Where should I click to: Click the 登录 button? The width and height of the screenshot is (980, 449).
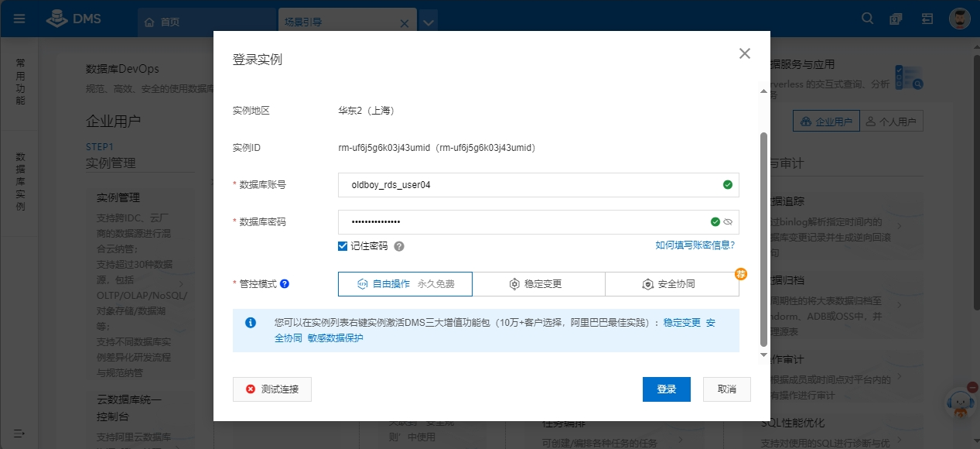[x=666, y=389]
